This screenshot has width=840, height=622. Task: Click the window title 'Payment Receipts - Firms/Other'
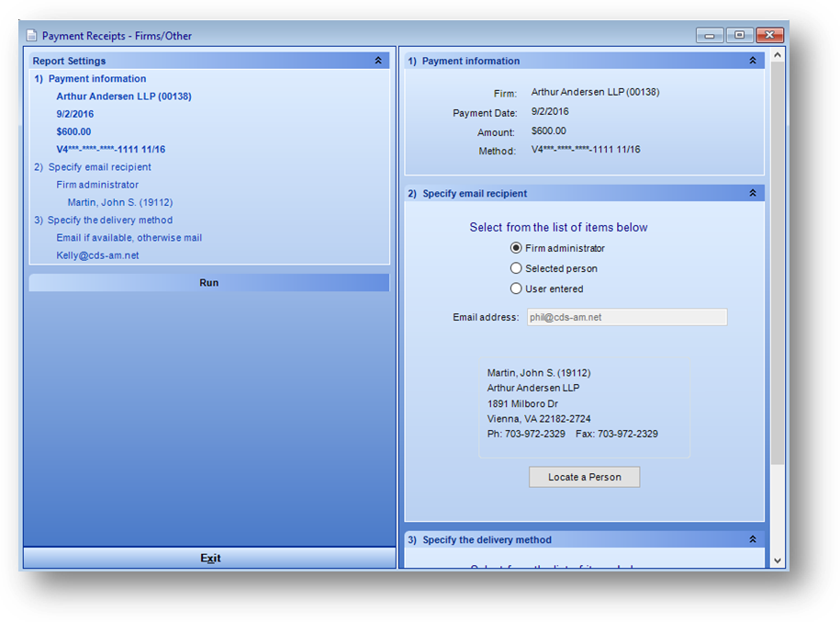117,36
